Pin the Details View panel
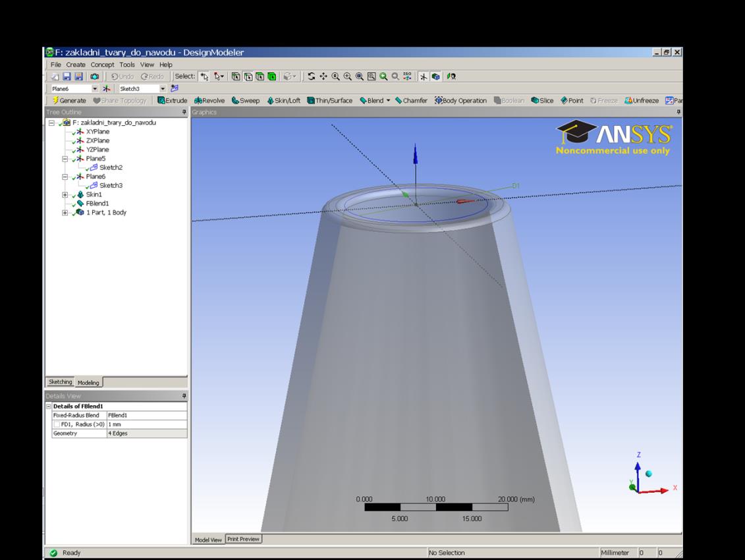This screenshot has width=745, height=560. point(184,395)
